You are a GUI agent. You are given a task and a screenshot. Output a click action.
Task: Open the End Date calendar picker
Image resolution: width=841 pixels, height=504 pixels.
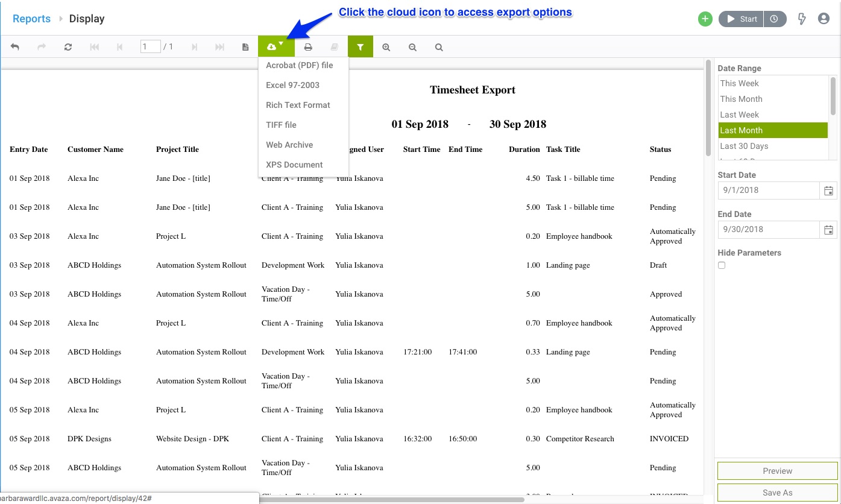point(828,230)
